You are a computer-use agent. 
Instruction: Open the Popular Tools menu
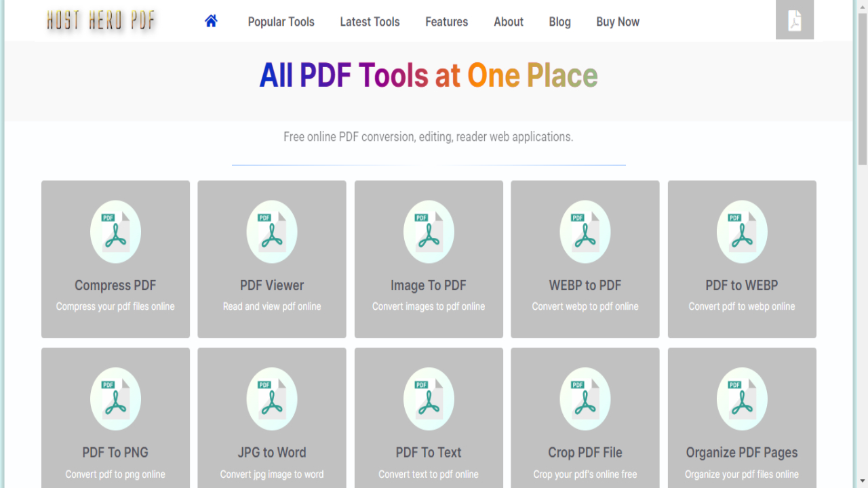coord(281,22)
